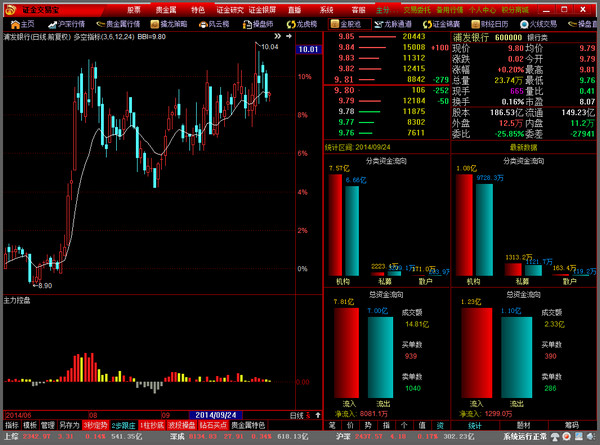This screenshot has height=445, width=600.
Task: Open the 证金锦囊 toolbar icon
Action: pyautogui.click(x=442, y=24)
